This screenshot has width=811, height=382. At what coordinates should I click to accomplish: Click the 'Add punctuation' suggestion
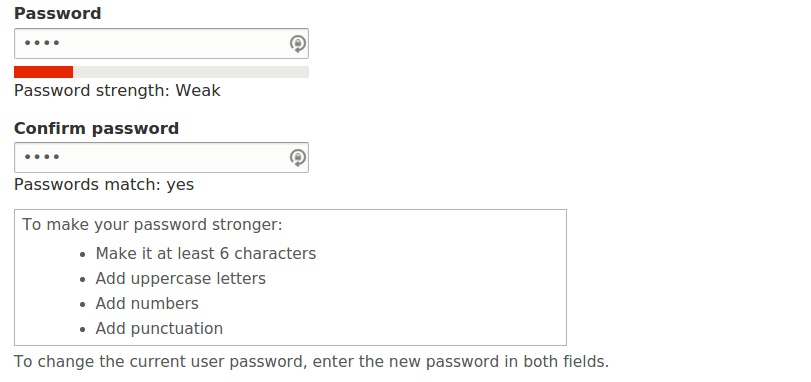coord(159,329)
